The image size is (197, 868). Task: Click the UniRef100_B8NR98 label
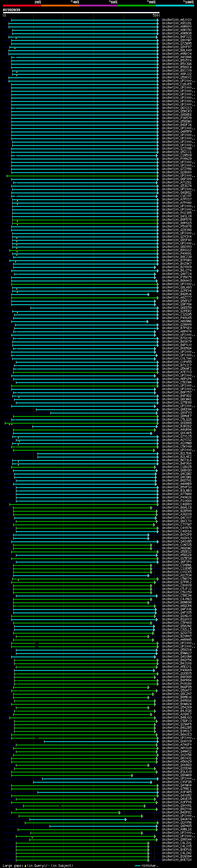point(177,603)
